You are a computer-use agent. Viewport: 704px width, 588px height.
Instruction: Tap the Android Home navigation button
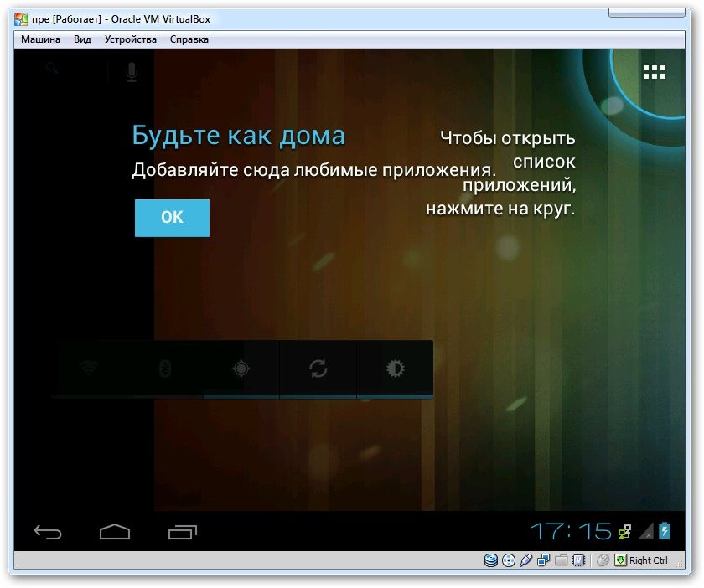tap(115, 532)
